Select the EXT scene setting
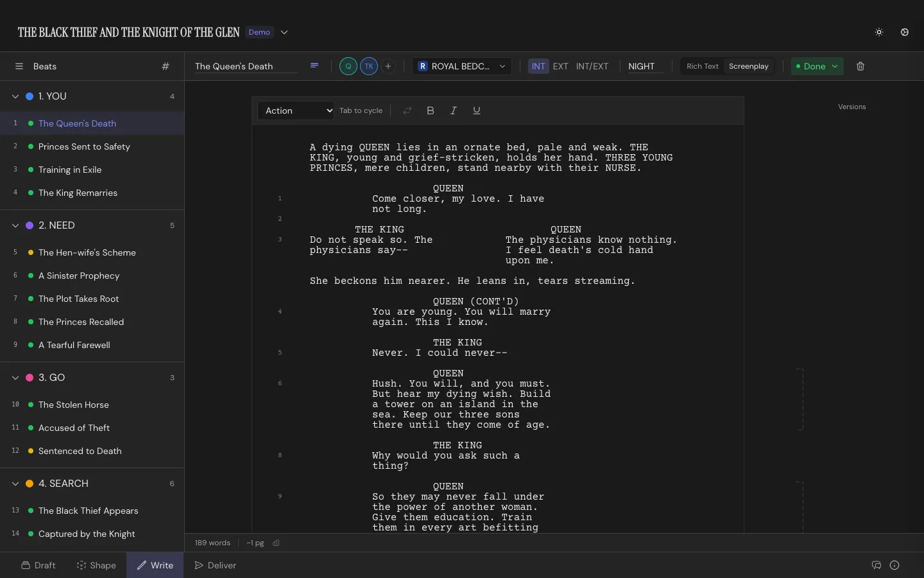Viewport: 924px width, 578px height. (560, 66)
